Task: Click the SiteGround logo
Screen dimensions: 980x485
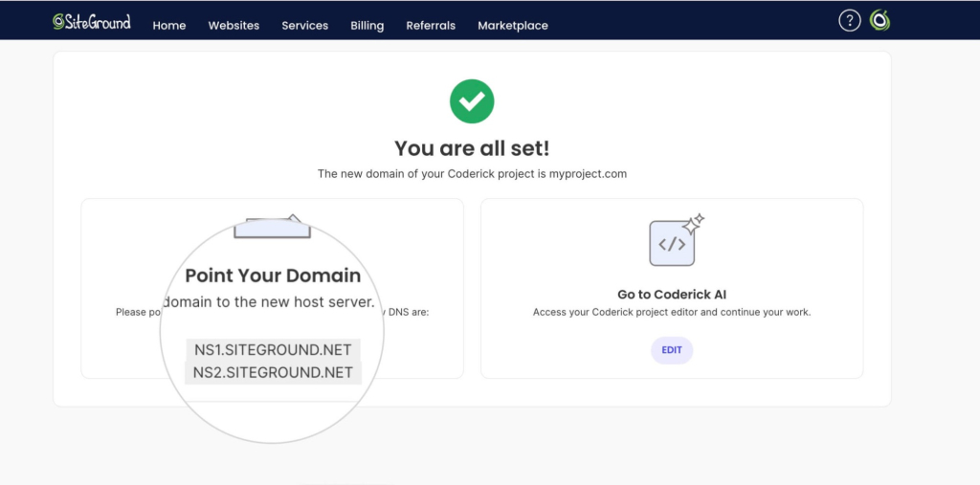Action: click(92, 22)
